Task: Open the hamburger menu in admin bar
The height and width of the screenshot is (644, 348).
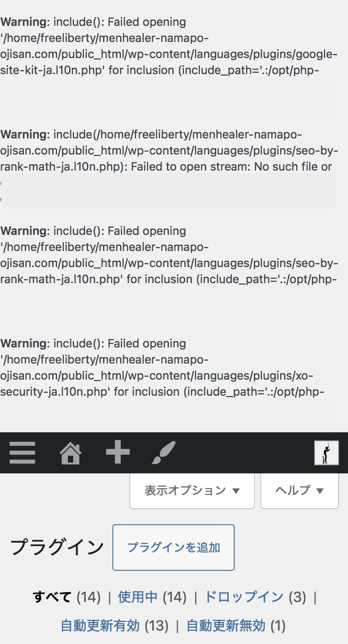Action: click(22, 452)
